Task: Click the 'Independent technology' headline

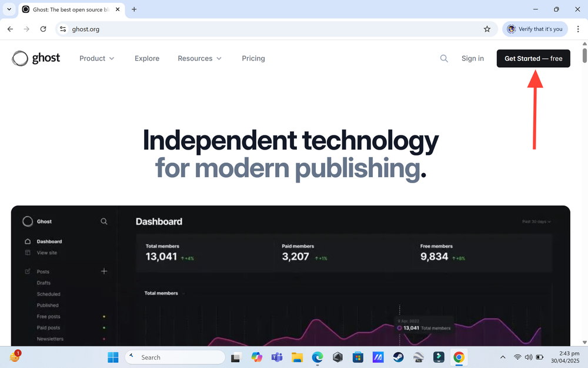Action: click(x=290, y=140)
